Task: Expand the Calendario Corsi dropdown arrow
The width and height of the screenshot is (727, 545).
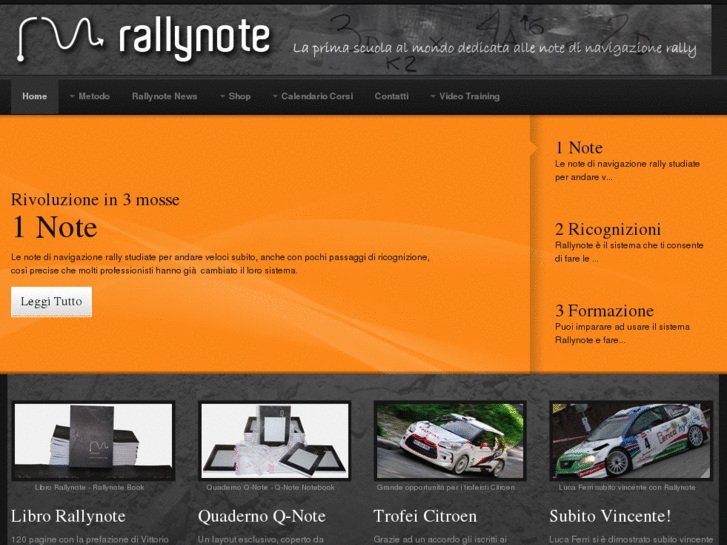Action: pos(275,96)
